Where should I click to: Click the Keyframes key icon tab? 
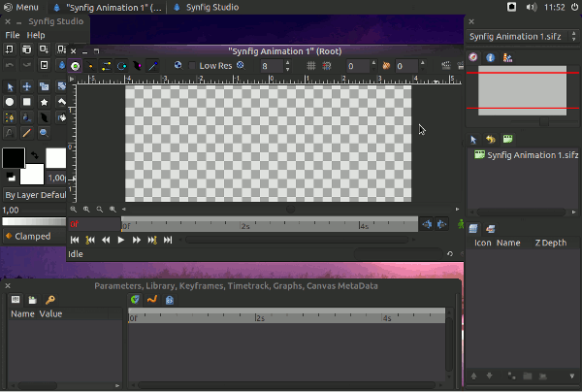point(50,300)
